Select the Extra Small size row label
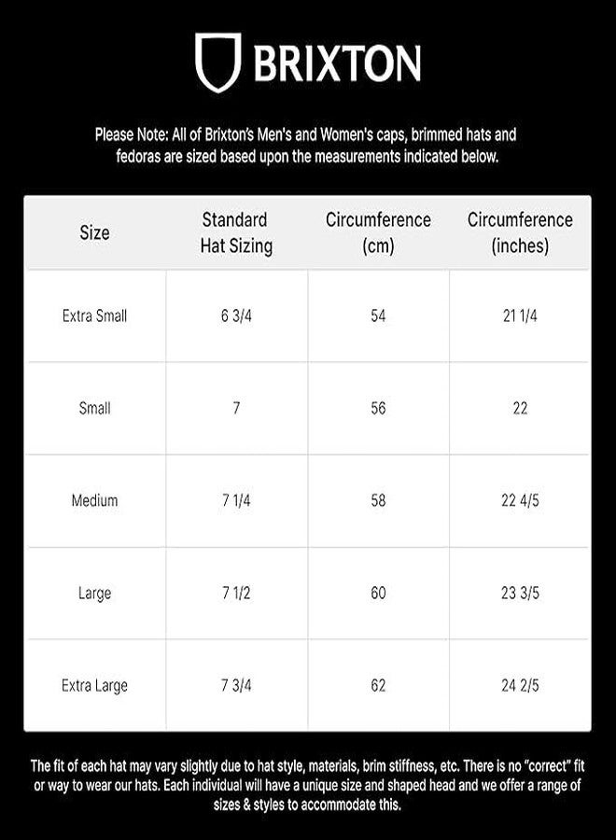Image resolution: width=616 pixels, height=840 pixels. [95, 315]
